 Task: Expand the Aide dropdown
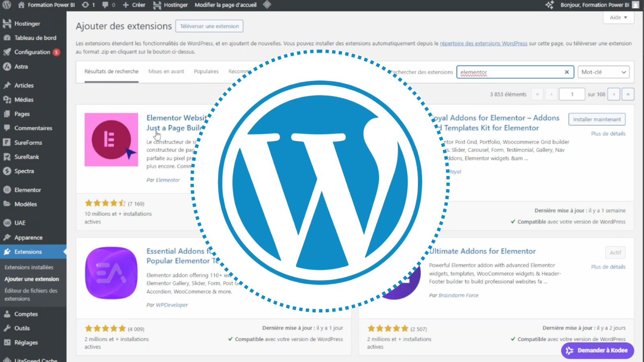(x=618, y=17)
